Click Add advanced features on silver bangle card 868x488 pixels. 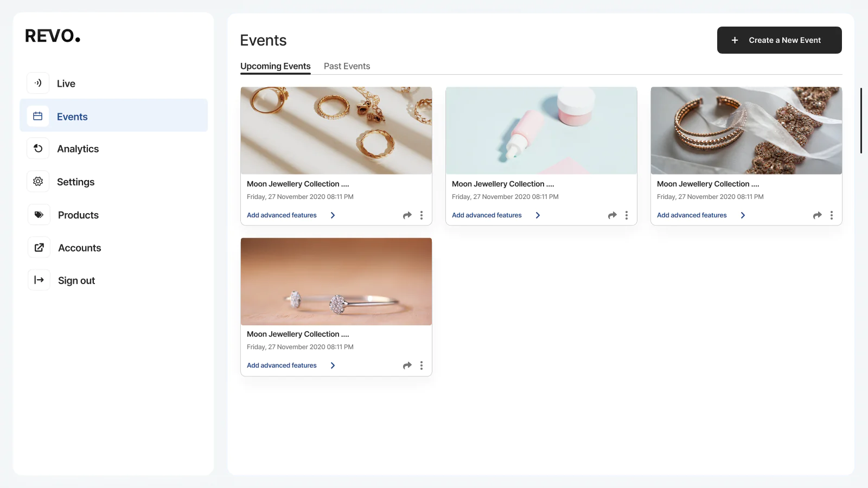click(282, 365)
